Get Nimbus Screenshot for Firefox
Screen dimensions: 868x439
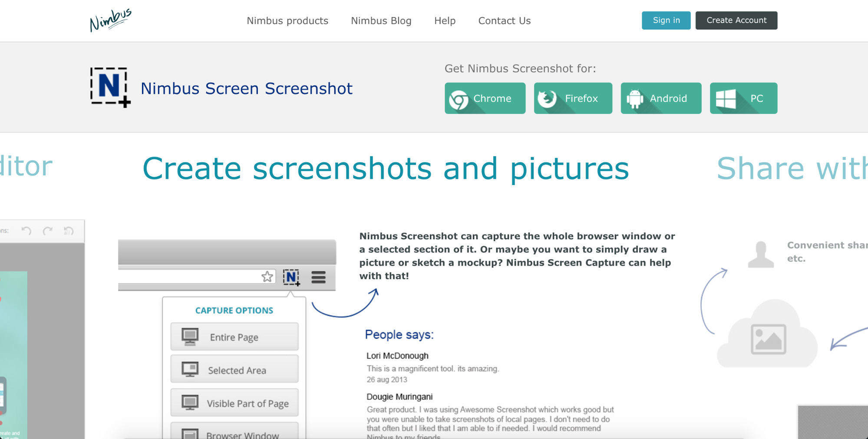(x=573, y=98)
